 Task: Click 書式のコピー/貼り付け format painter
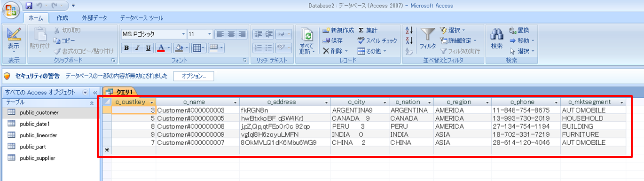tap(84, 51)
